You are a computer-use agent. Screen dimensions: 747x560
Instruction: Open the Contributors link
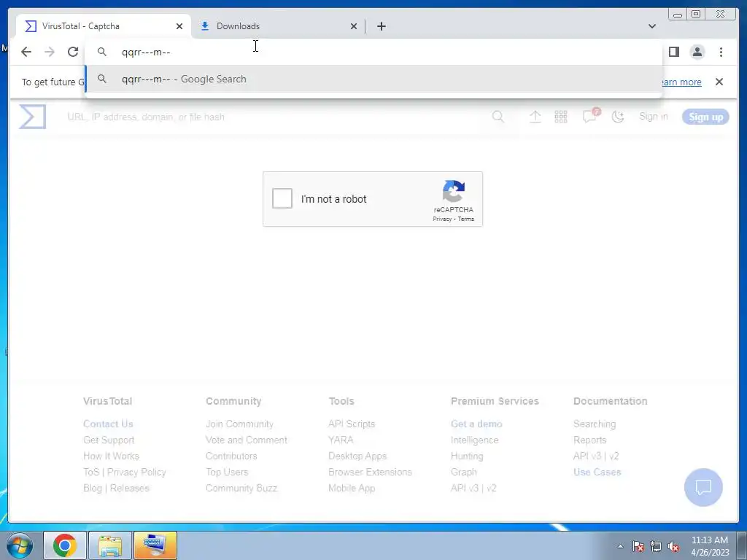pos(231,456)
